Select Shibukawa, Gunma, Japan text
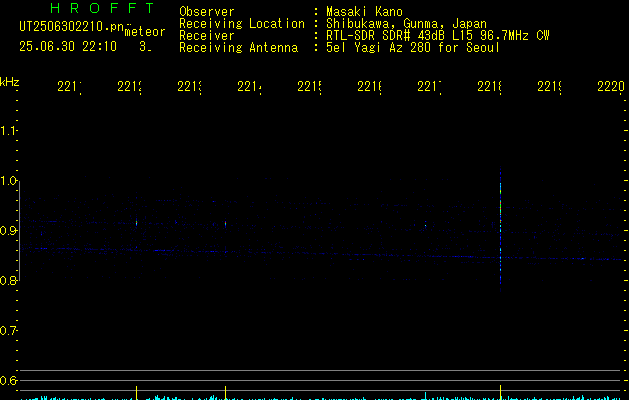The width and height of the screenshot is (629, 400). point(406,24)
